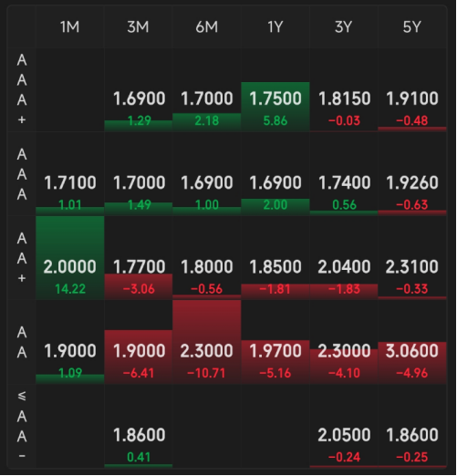The width and height of the screenshot is (457, 476).
Task: Select the 5Y column header
Action: [412, 27]
